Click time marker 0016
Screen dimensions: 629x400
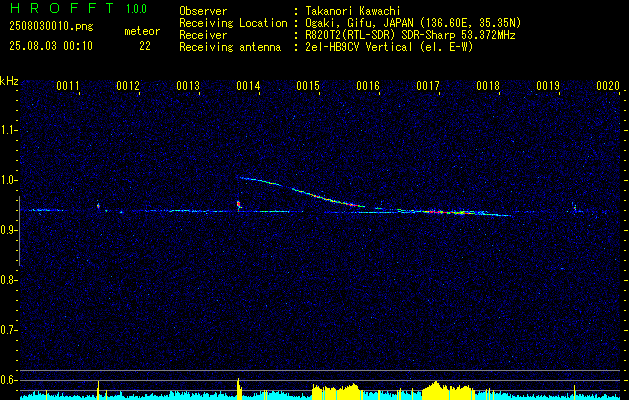coord(368,86)
